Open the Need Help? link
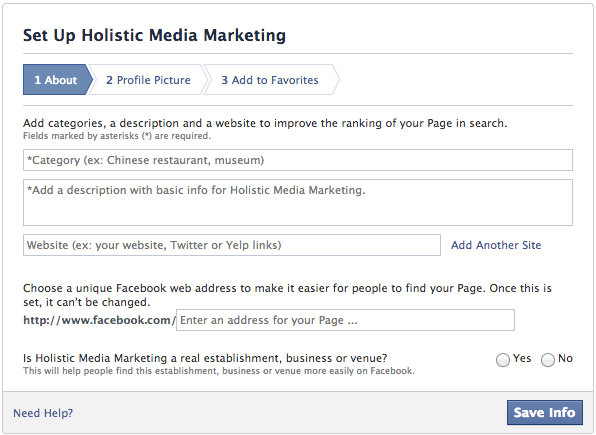 [x=43, y=413]
